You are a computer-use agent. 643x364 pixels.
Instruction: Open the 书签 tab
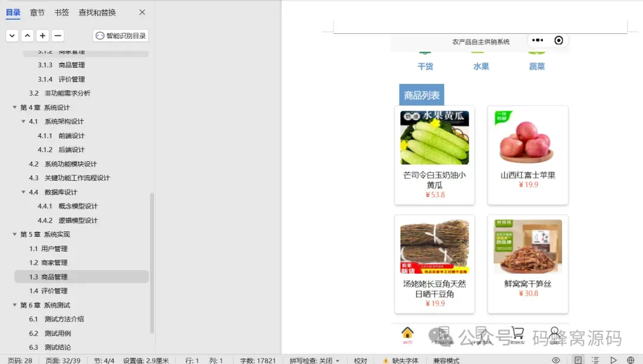(62, 12)
